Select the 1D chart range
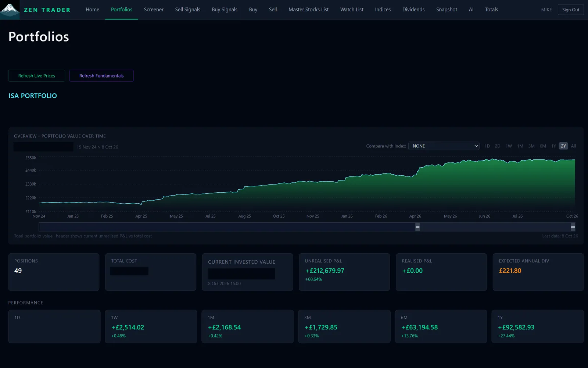Viewport: 588px width, 368px height. (487, 146)
